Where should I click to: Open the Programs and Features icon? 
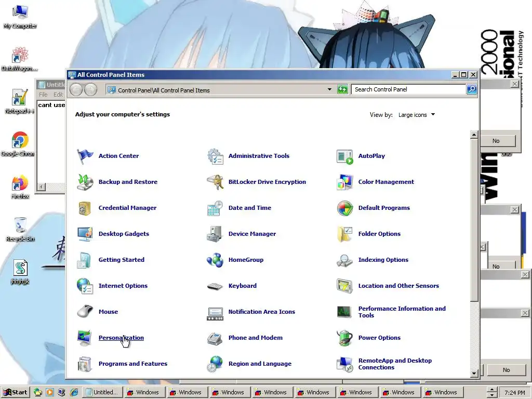tap(85, 364)
